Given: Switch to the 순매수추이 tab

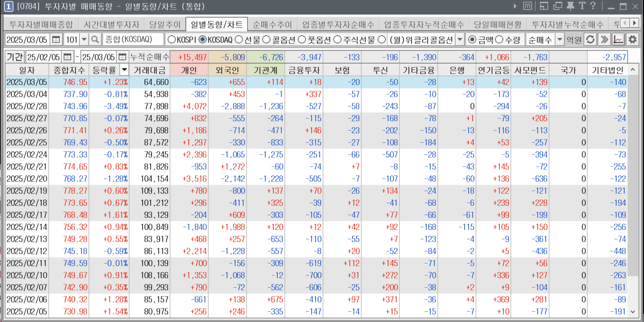Looking at the screenshot, I should [272, 24].
